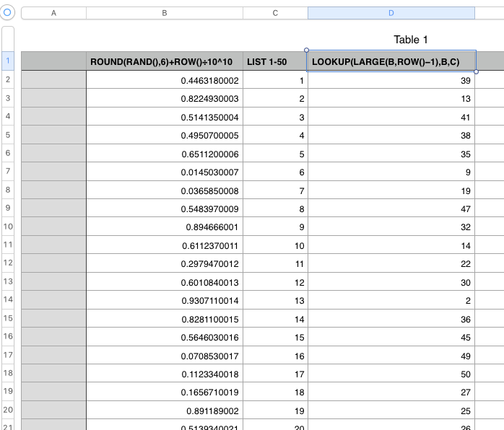Select row 20 number header
This screenshot has height=430, width=504.
(x=8, y=410)
